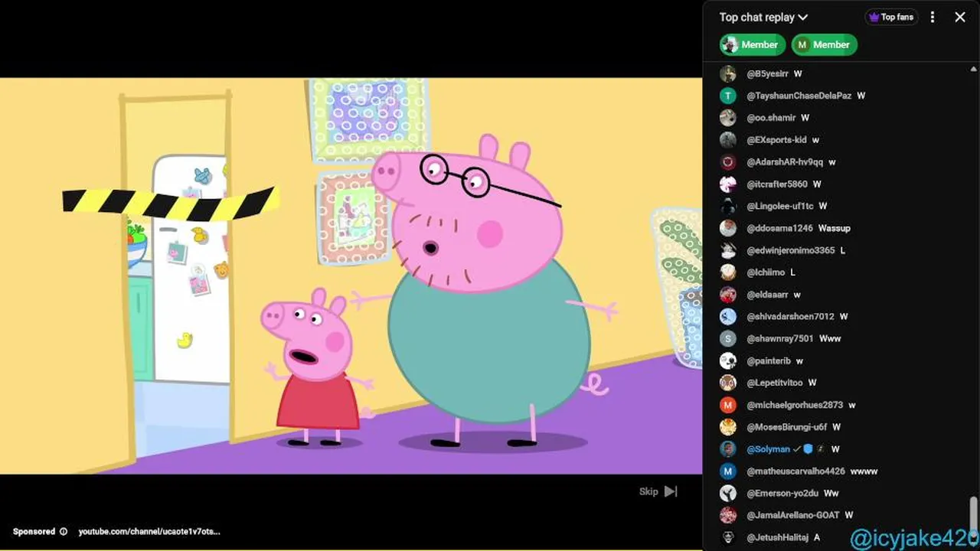
Task: Open @MosesBirungi-u6f avatar in chat
Action: [728, 427]
